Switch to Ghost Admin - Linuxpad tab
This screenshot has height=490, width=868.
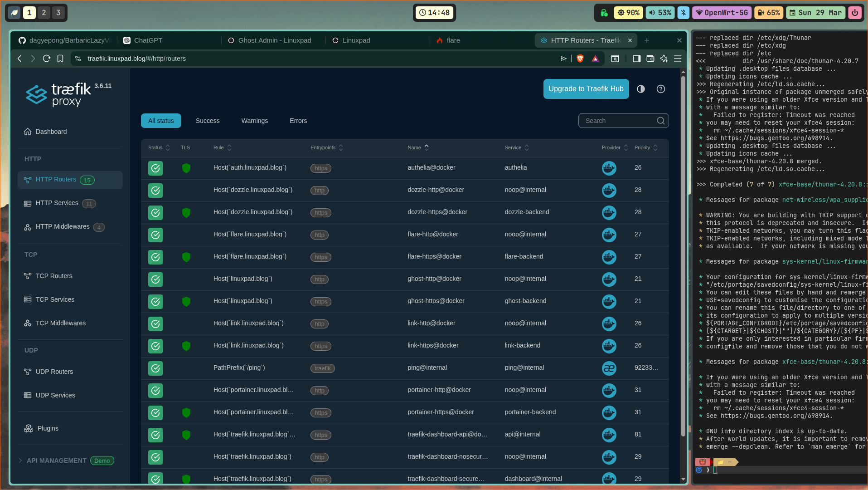coord(274,40)
